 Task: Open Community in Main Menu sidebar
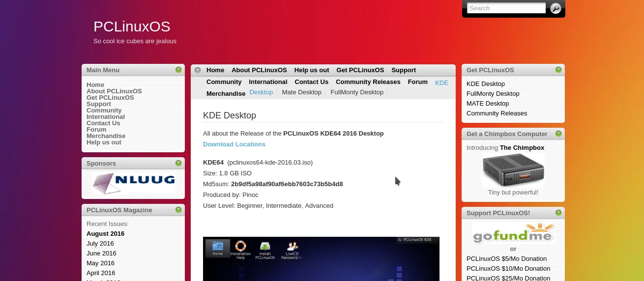pos(104,110)
